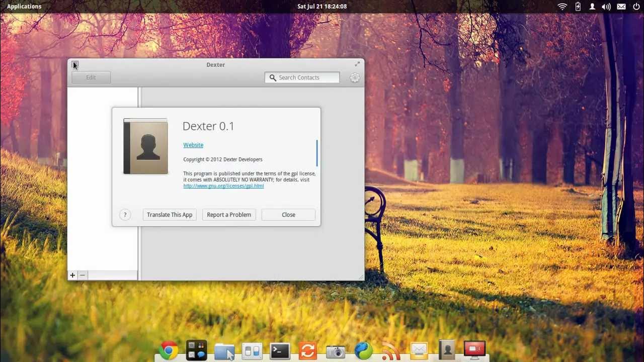Open the orange Update Manager dock icon
Viewport: 644px width, 362px height.
[x=307, y=350]
